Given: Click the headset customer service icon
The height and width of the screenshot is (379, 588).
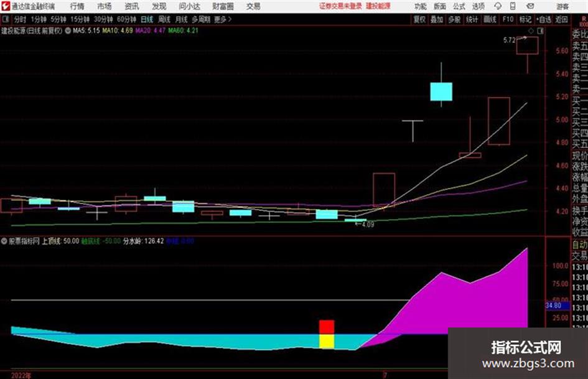Looking at the screenshot, I should [498, 6].
